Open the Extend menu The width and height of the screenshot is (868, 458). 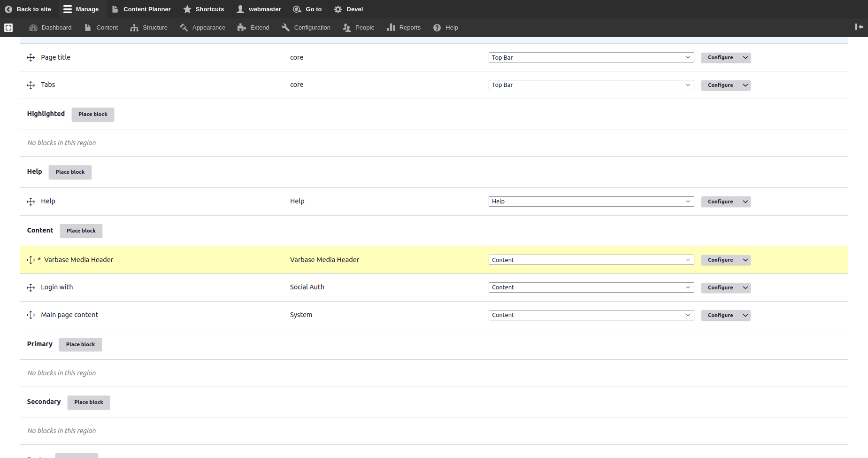253,28
